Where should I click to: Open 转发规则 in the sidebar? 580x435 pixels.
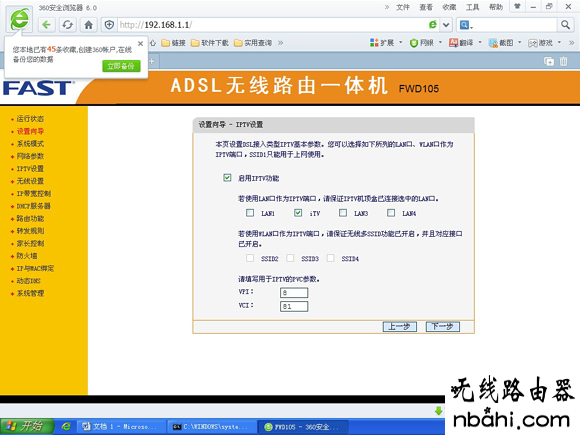click(30, 231)
